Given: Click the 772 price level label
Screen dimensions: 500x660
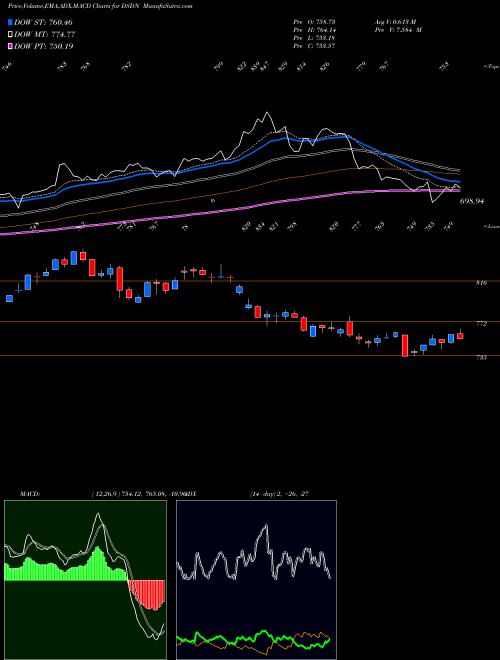Looking at the screenshot, I should [x=481, y=323].
